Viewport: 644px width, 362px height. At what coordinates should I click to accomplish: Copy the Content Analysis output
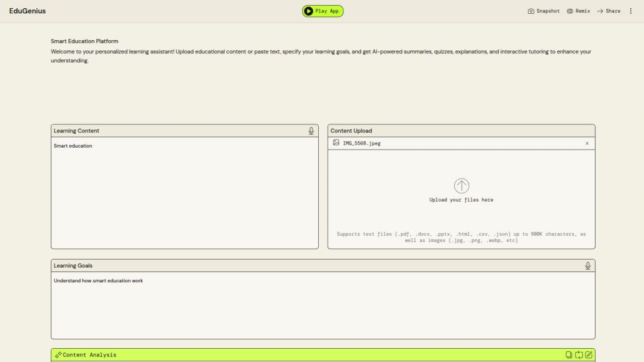(569, 355)
